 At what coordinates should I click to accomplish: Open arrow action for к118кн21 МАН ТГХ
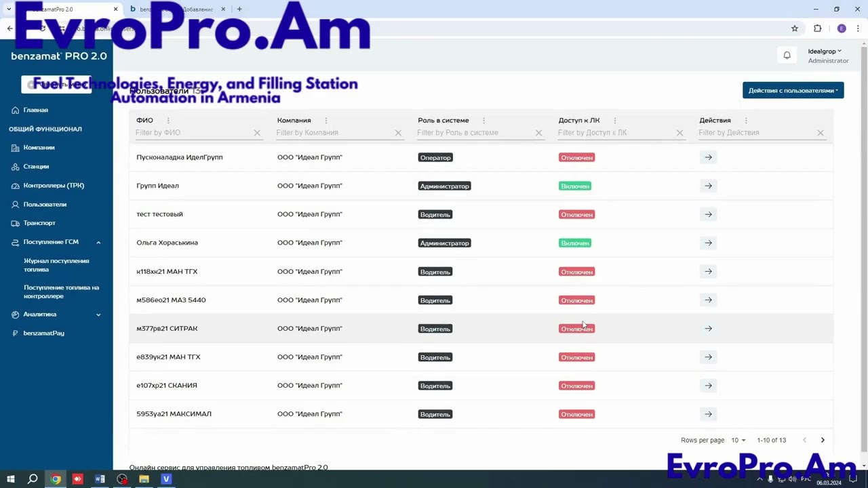(x=708, y=271)
